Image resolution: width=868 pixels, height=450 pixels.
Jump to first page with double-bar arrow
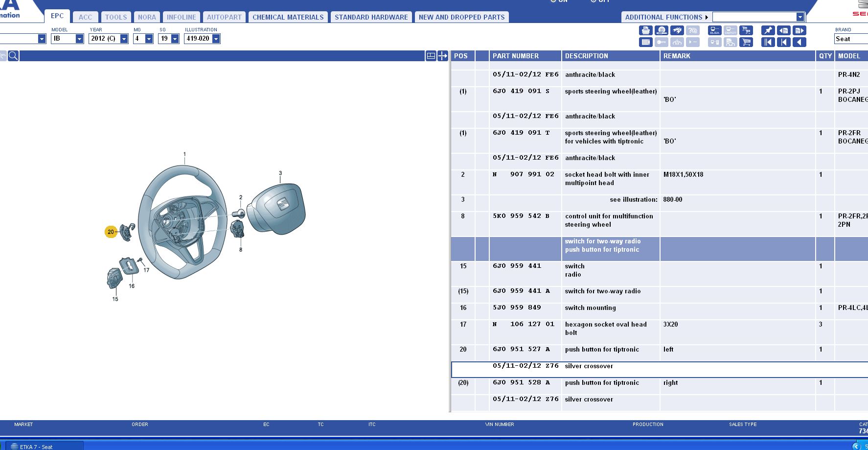click(x=768, y=42)
